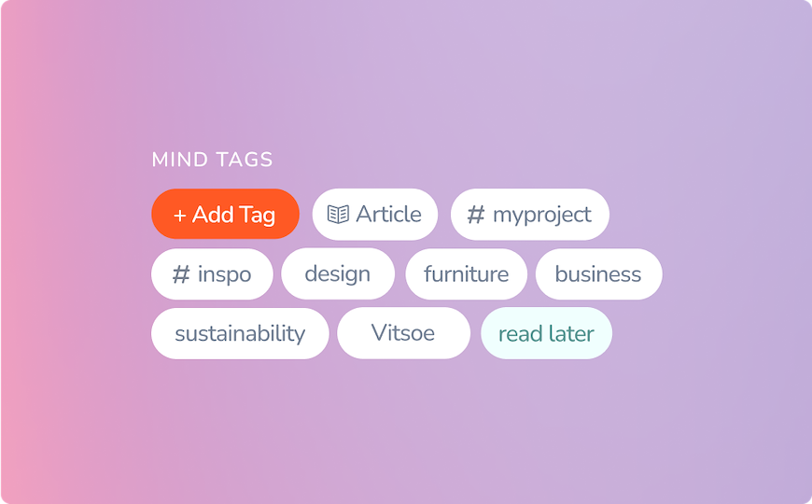812x504 pixels.
Task: Click the word 'later' in the teal tag
Action: (569, 333)
